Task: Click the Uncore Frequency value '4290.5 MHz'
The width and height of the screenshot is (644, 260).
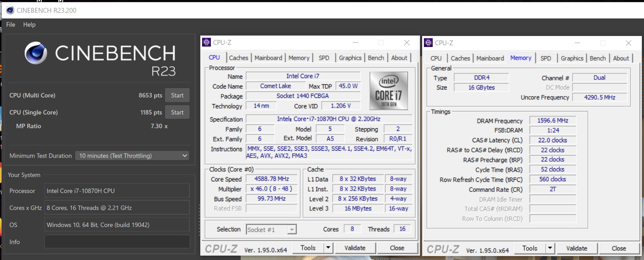Action: [600, 97]
